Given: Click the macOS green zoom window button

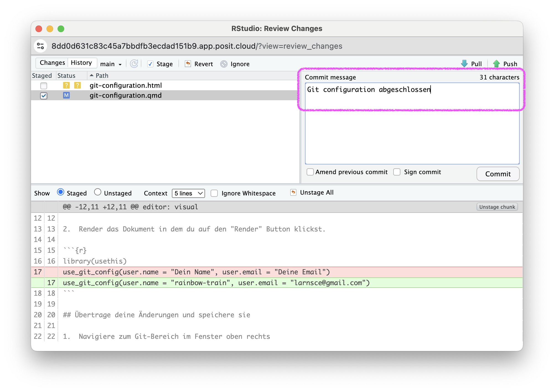Looking at the screenshot, I should tap(61, 29).
